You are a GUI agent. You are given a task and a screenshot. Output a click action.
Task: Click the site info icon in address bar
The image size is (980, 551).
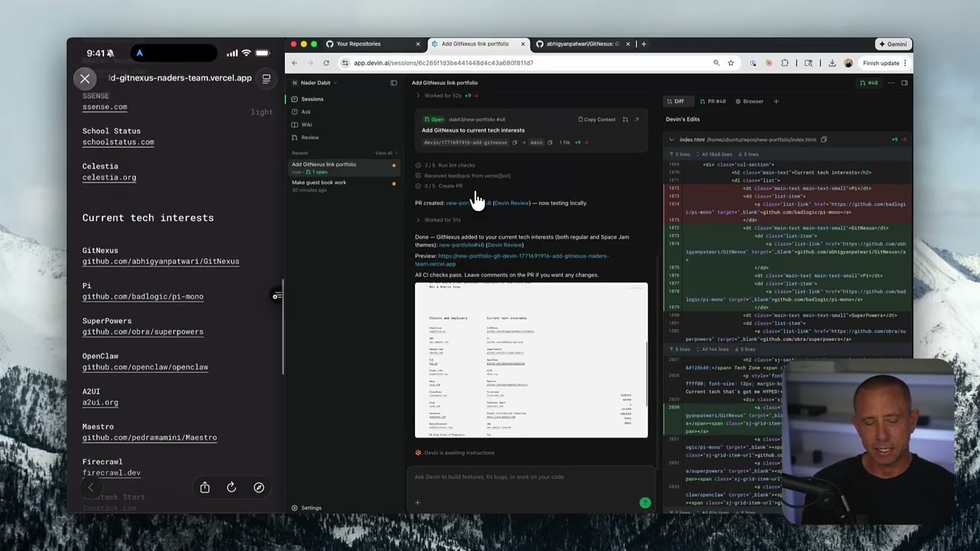coord(345,63)
